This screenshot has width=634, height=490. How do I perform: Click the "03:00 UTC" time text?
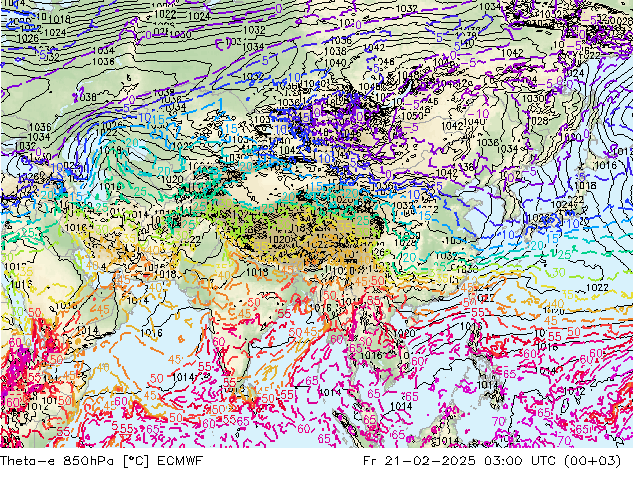[518, 460]
